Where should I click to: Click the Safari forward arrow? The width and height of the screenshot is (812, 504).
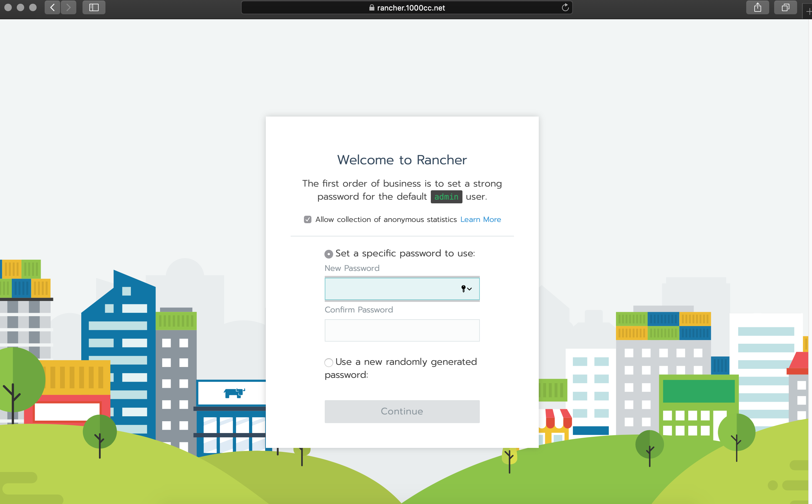(x=68, y=7)
